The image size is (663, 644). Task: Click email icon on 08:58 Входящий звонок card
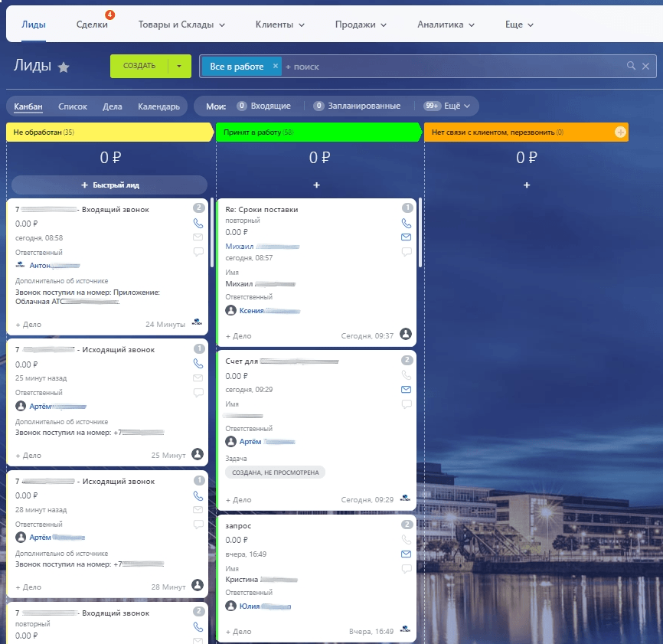click(198, 237)
